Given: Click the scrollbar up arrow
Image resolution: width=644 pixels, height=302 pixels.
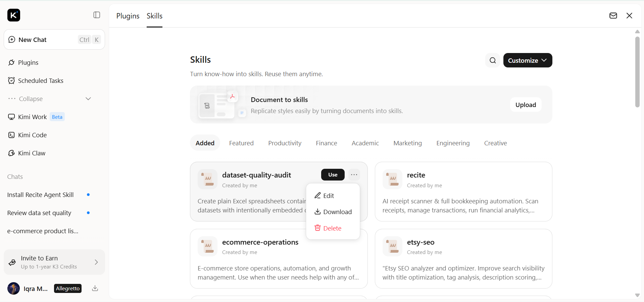Looking at the screenshot, I should [637, 32].
